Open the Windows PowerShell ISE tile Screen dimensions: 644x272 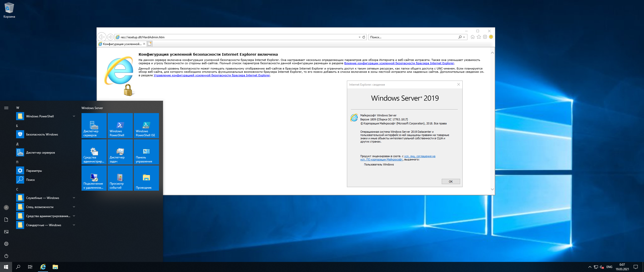click(x=146, y=126)
